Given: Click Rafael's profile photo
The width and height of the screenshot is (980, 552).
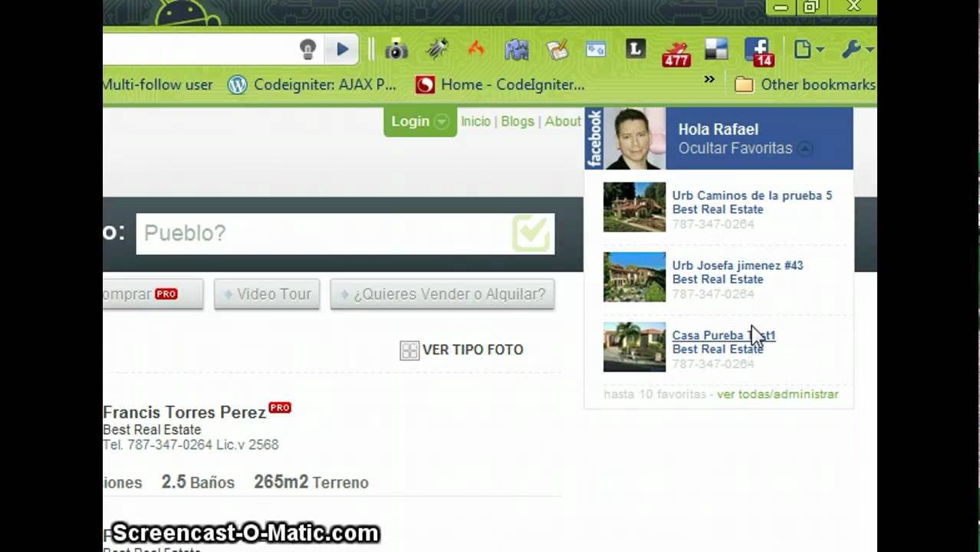Looking at the screenshot, I should point(635,138).
